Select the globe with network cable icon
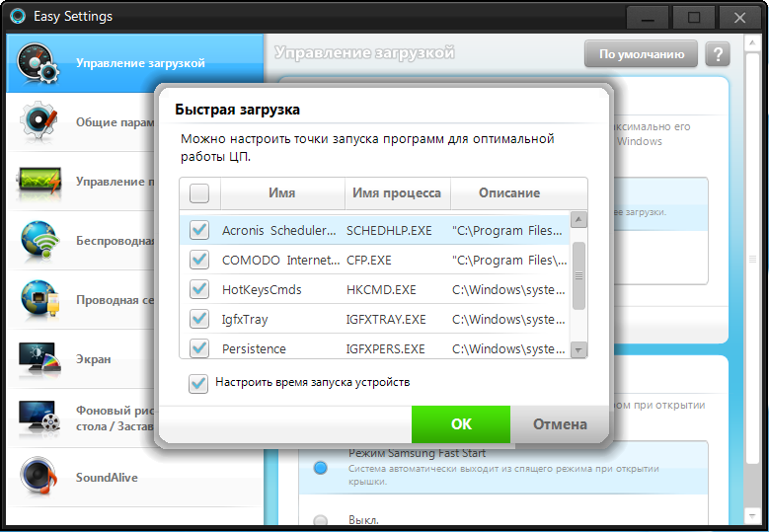The height and width of the screenshot is (532, 769). point(39,299)
